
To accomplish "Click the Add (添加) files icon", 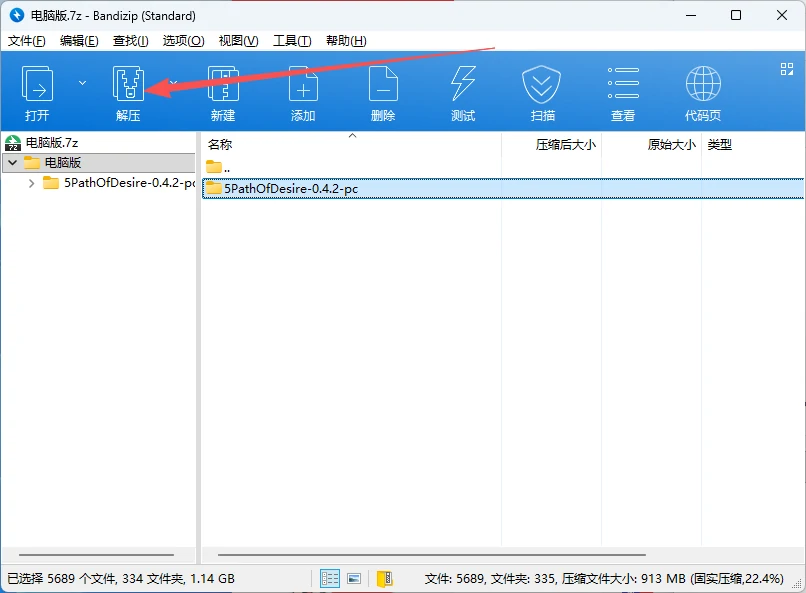I will click(303, 84).
